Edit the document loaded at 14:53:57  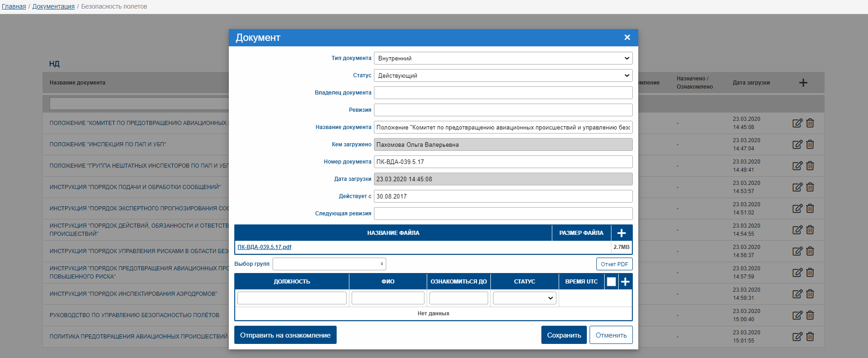[797, 187]
